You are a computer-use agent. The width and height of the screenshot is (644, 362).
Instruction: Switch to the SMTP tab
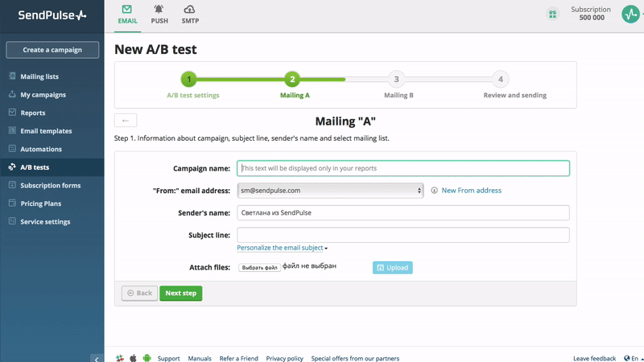tap(190, 15)
